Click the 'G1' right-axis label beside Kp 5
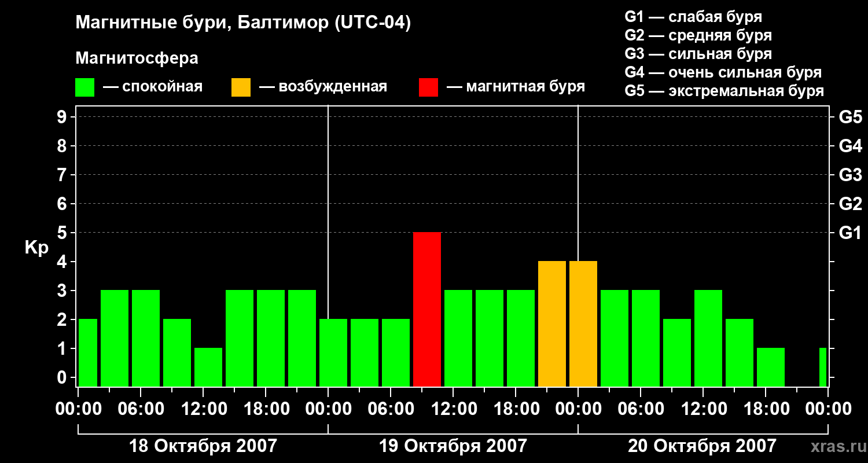This screenshot has height=463, width=868. (850, 233)
